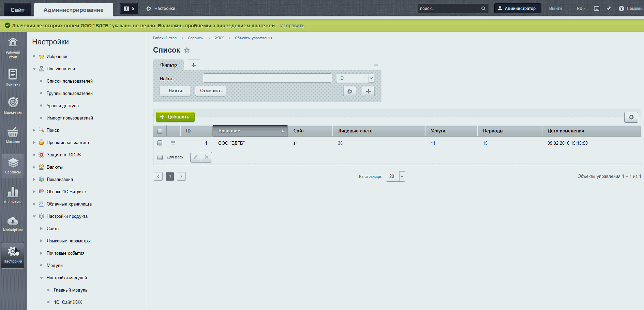Click the keyboard icon in top bar
Screen dimensions: 644x310
[597, 9]
